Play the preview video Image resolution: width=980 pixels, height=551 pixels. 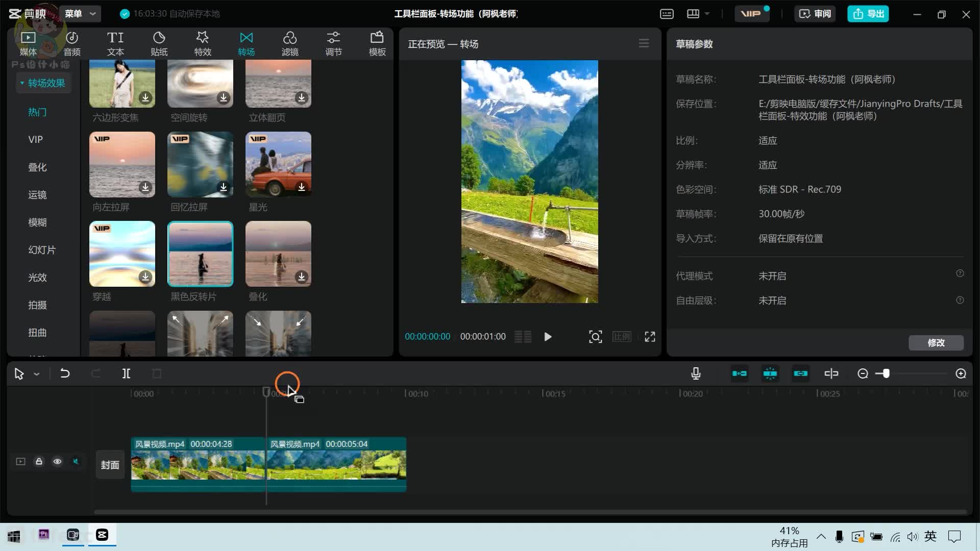pyautogui.click(x=548, y=337)
